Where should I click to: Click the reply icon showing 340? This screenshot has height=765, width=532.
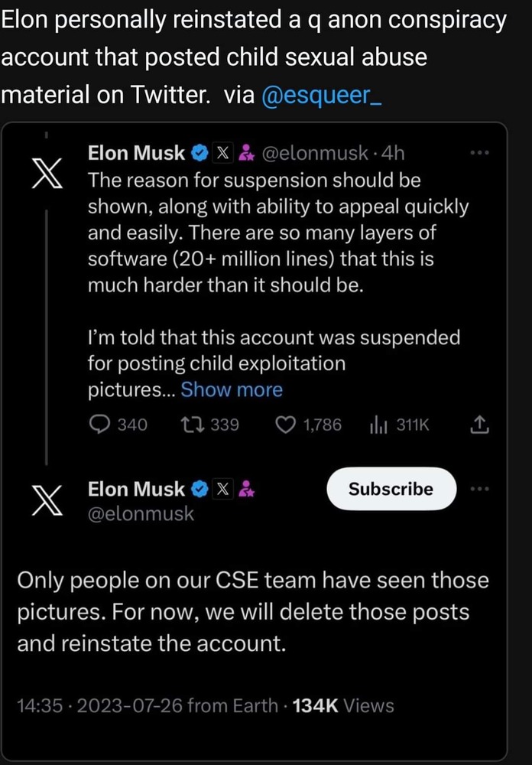[x=102, y=425]
